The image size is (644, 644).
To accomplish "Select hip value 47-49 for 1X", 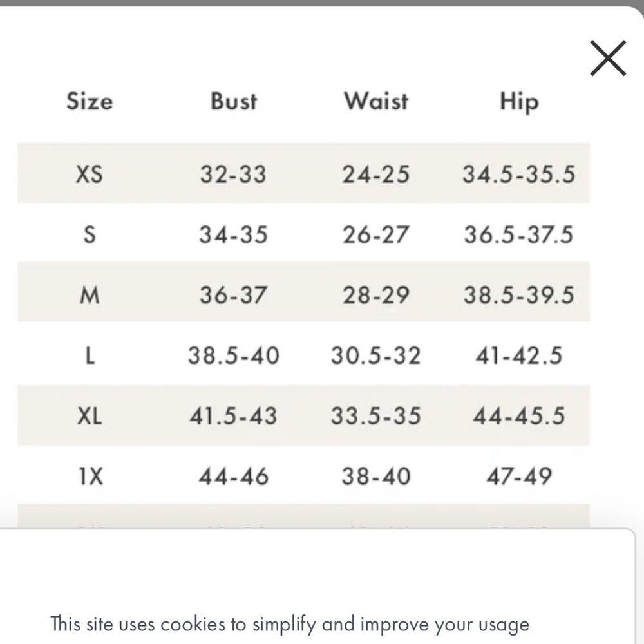I will pos(519,476).
